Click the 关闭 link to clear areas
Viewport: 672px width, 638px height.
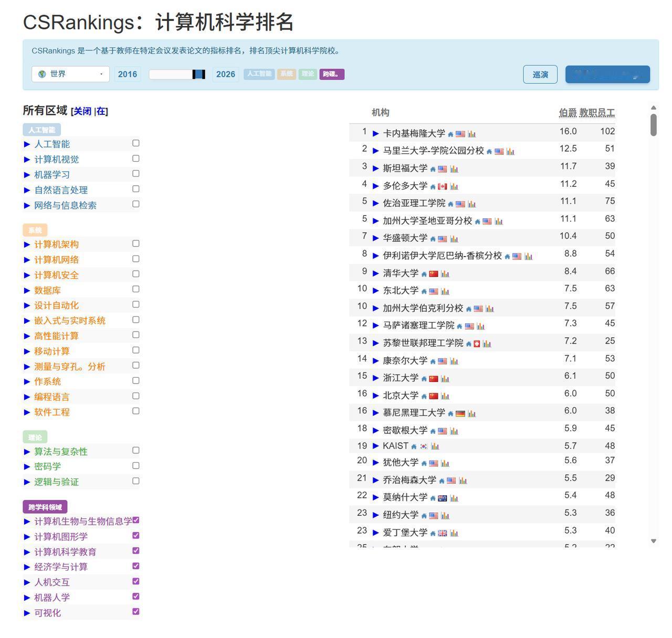pyautogui.click(x=82, y=111)
